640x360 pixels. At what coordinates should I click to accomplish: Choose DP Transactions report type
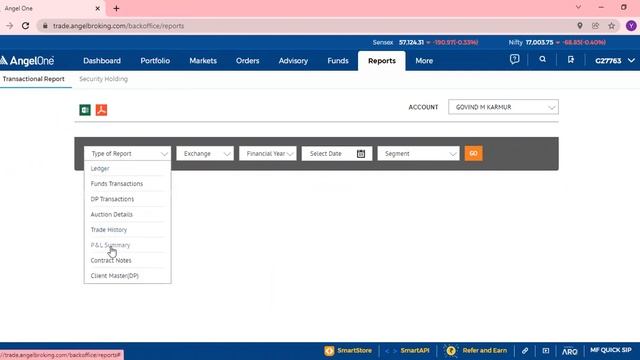point(127,199)
